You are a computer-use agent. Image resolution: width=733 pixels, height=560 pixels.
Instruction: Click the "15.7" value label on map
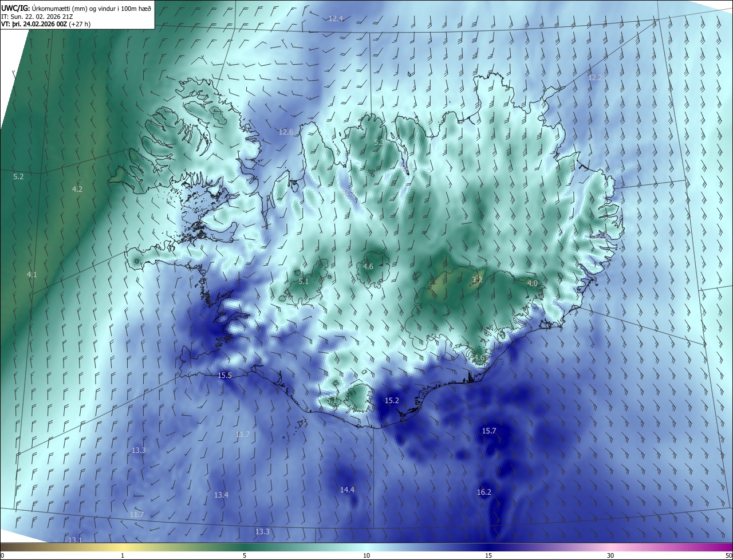(x=489, y=431)
